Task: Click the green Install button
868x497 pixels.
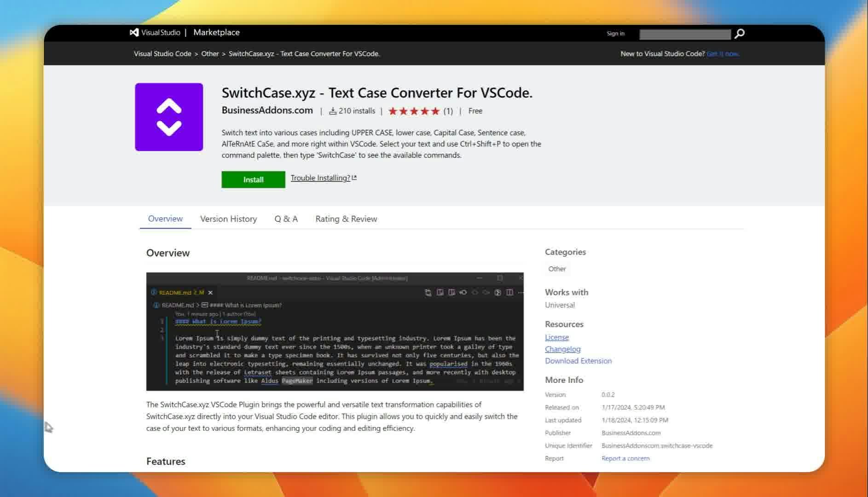Action: point(253,179)
